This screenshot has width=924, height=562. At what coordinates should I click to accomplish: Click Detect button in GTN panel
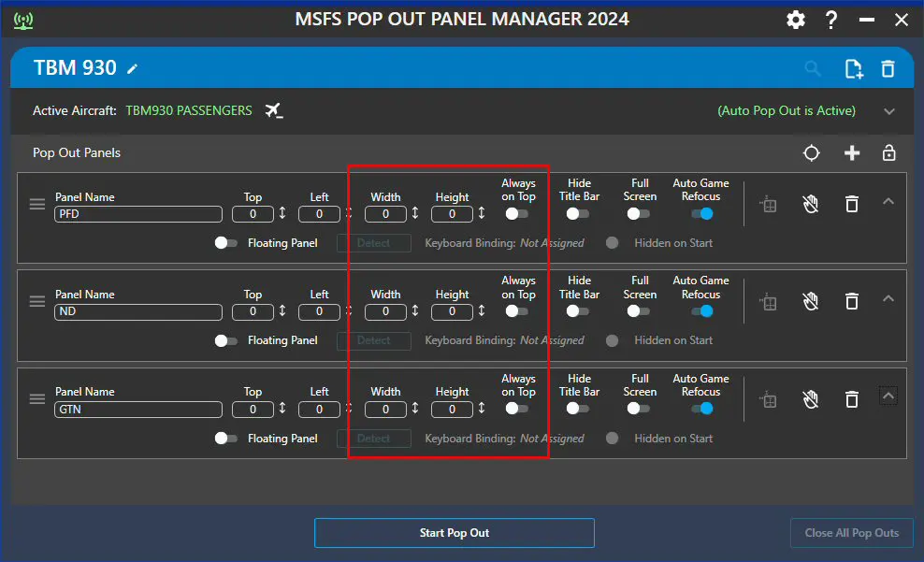373,439
